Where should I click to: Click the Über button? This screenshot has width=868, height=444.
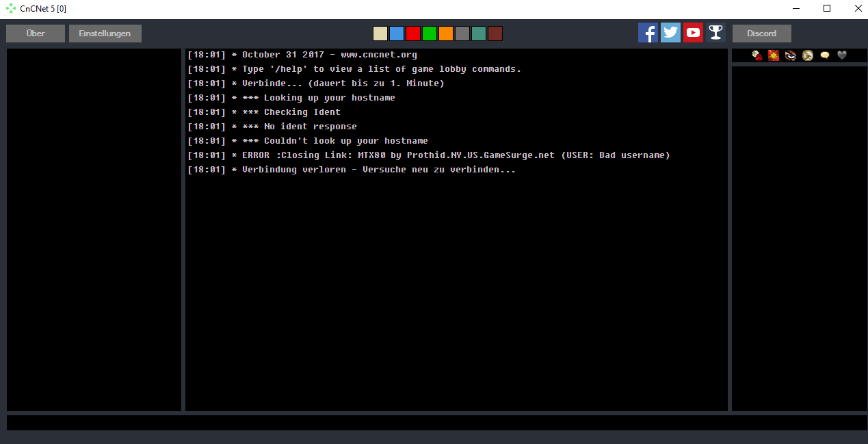pyautogui.click(x=36, y=34)
